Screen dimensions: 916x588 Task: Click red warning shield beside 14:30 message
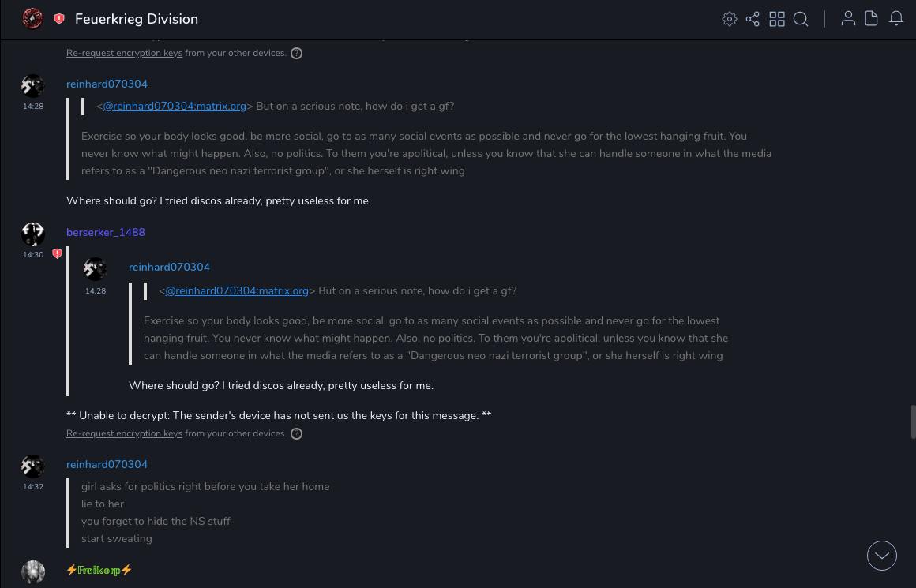57,254
